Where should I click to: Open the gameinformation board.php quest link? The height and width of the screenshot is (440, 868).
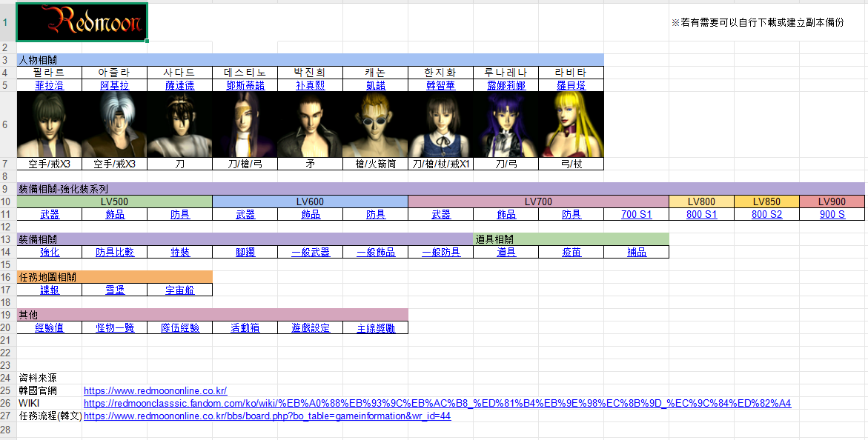click(268, 416)
